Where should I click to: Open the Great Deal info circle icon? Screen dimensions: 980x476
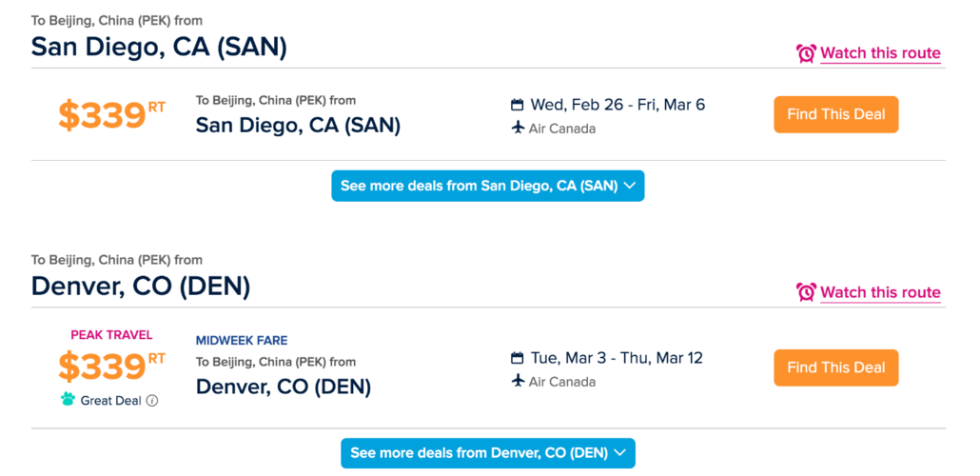click(x=152, y=401)
